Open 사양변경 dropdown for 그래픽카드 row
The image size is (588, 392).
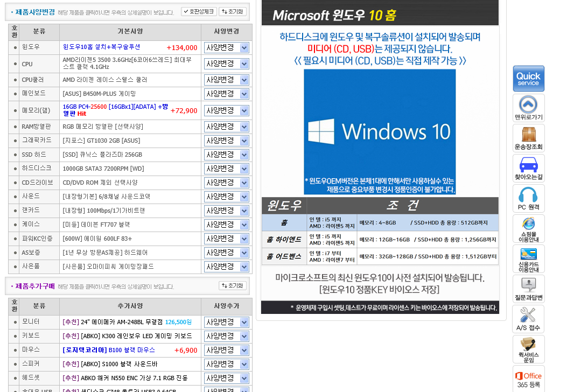(x=227, y=141)
